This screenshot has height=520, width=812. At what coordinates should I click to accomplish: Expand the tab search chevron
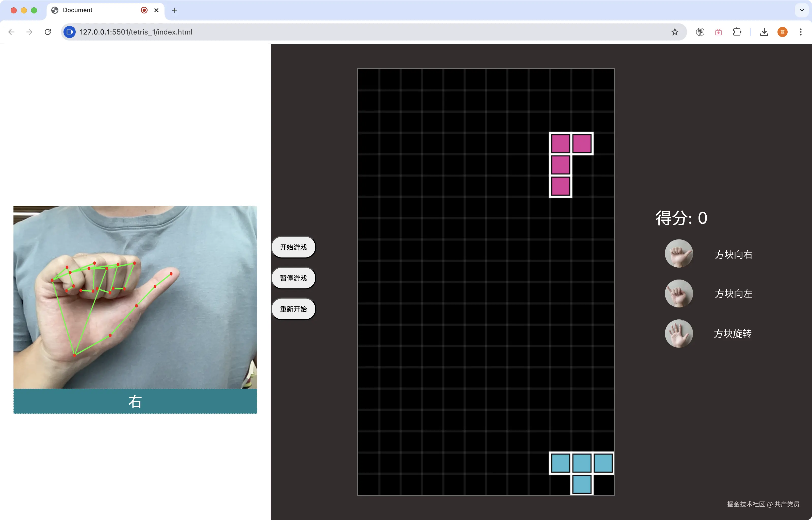pyautogui.click(x=802, y=10)
